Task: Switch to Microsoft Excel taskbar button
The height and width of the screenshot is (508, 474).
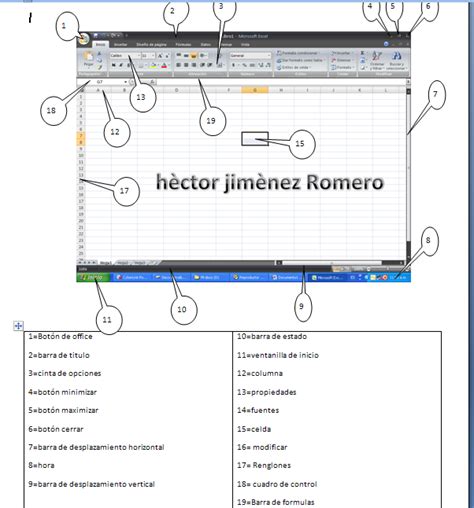Action: [326, 277]
